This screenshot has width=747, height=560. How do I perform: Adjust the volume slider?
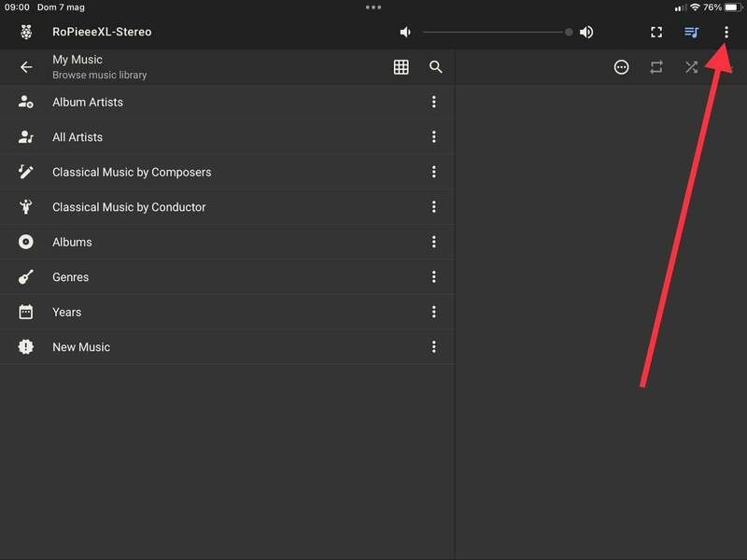tap(496, 32)
